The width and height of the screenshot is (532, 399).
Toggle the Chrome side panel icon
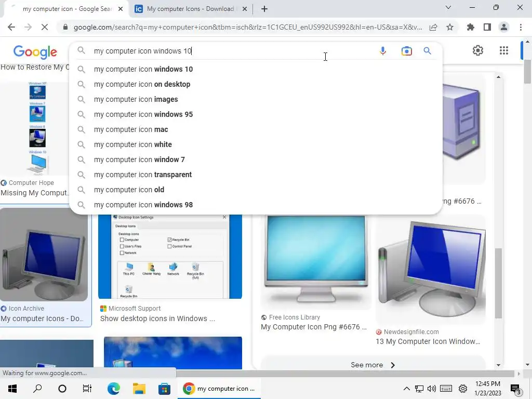click(x=487, y=27)
